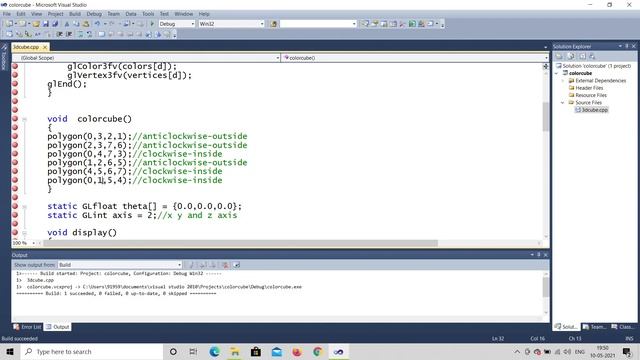Click the Visual Studio taskbar icon
The image size is (640, 360).
[338, 351]
